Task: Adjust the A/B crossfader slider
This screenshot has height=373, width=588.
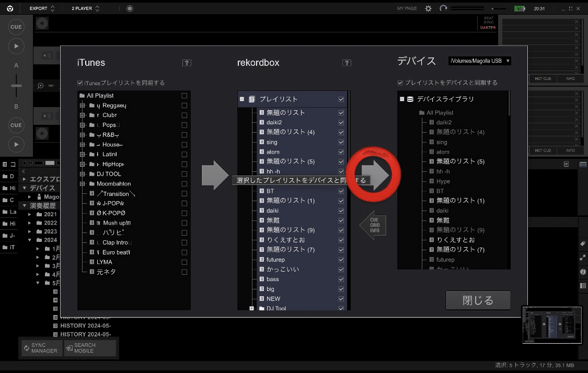Action: (16, 86)
